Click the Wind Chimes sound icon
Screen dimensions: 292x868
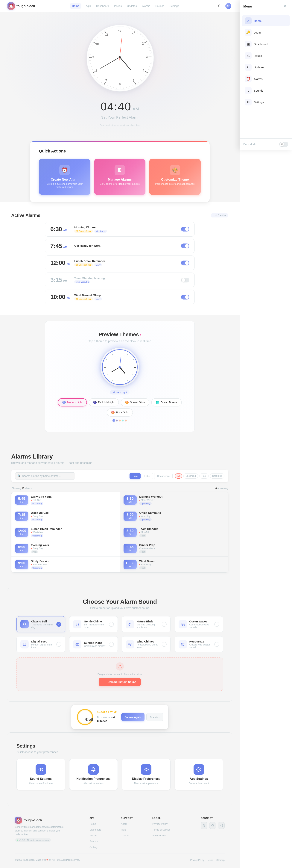point(130,645)
